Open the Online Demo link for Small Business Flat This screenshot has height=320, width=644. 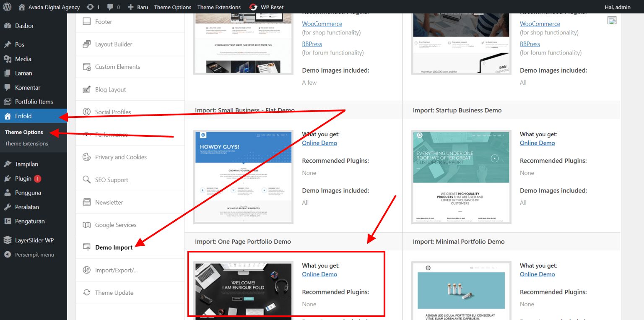click(x=319, y=143)
